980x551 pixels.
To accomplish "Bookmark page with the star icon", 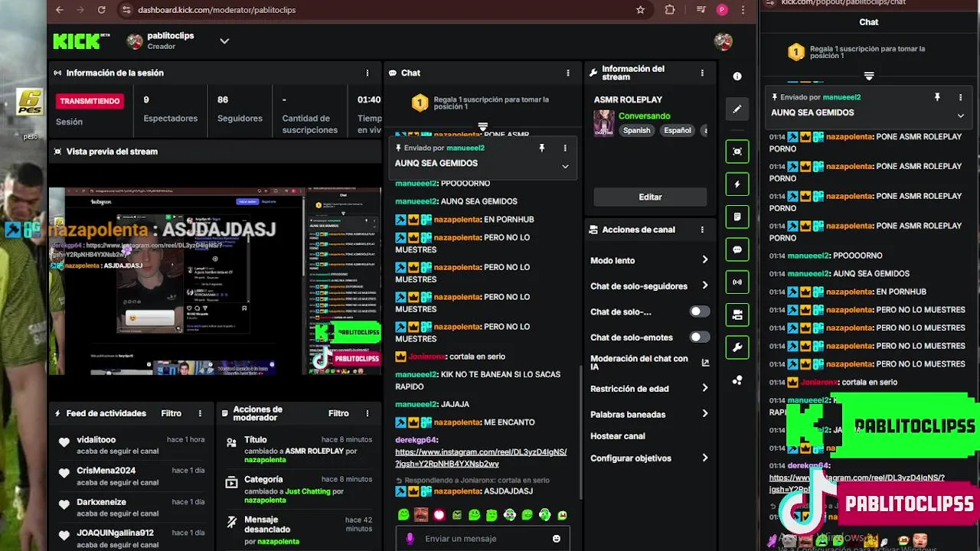I will [640, 10].
